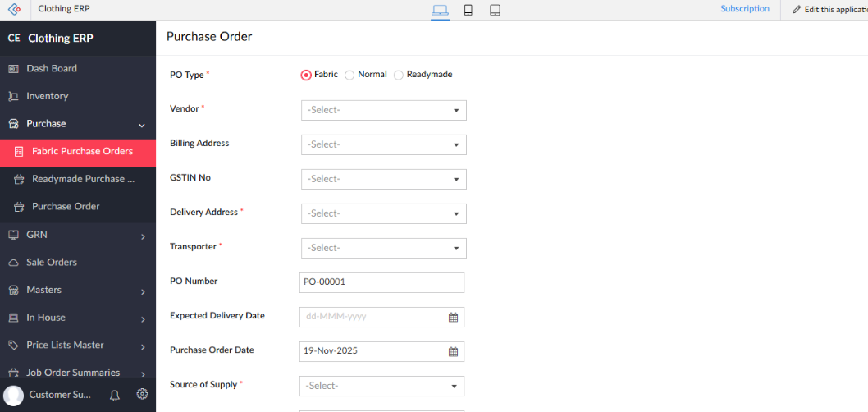Open calendar for Purchase Order Date
The width and height of the screenshot is (868, 412).
(453, 351)
